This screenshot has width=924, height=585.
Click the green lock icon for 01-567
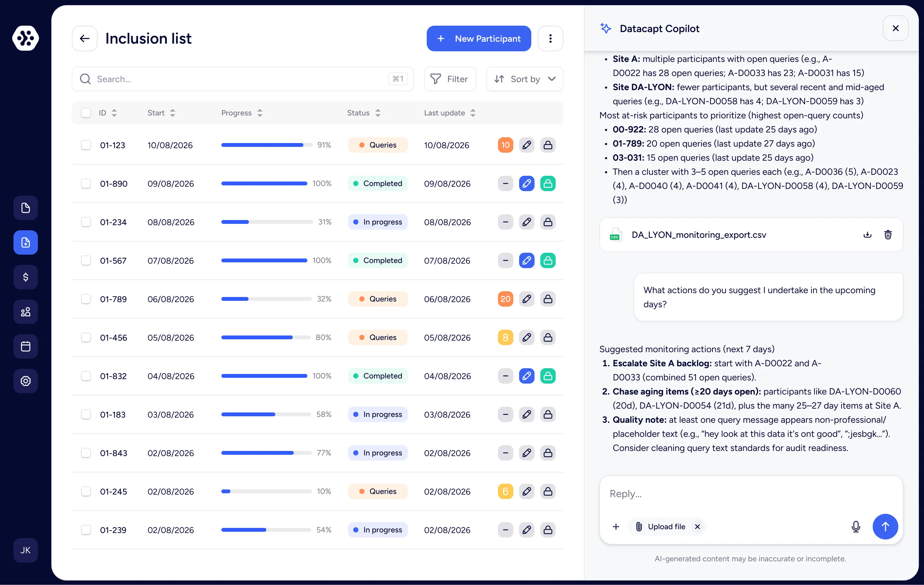pos(548,260)
